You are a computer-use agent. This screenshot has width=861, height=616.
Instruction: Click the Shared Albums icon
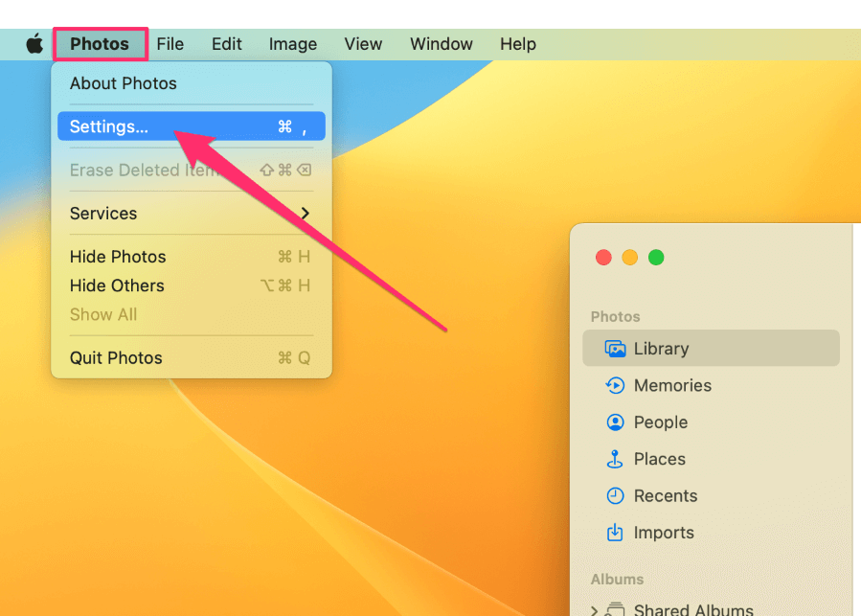coord(616,609)
